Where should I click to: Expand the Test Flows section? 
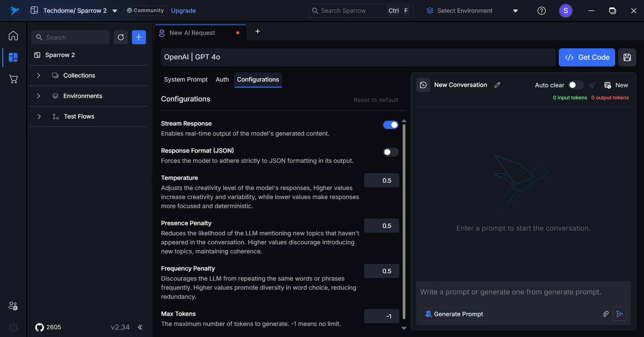39,116
